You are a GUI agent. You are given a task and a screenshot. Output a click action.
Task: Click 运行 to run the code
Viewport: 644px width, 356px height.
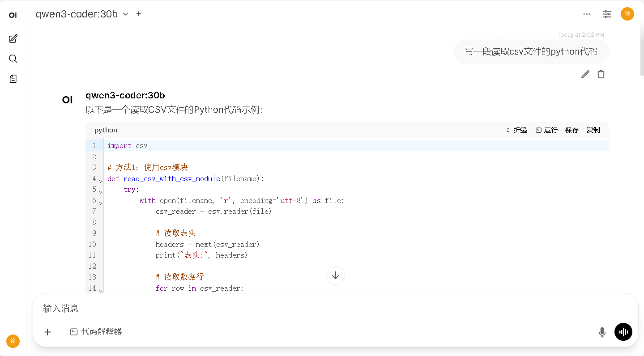pos(546,130)
